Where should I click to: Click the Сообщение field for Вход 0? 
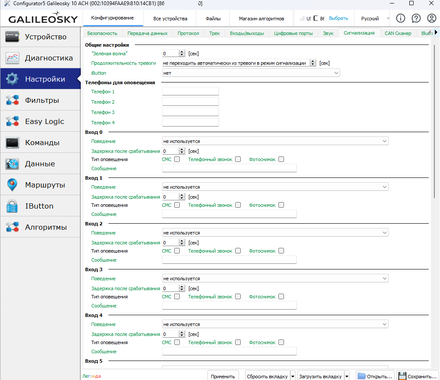tap(229, 168)
